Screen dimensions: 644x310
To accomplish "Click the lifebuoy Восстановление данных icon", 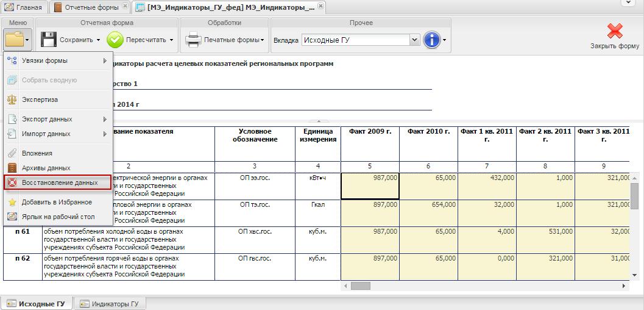I will [x=12, y=182].
